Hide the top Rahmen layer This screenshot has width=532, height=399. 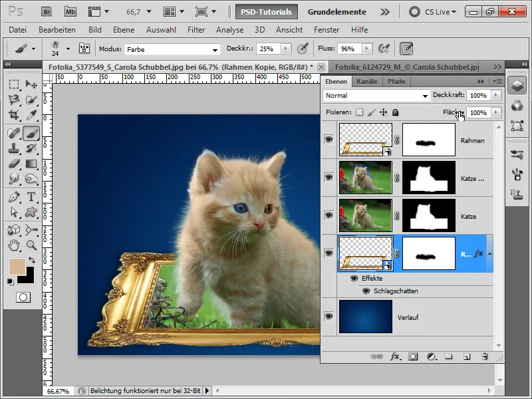[329, 140]
